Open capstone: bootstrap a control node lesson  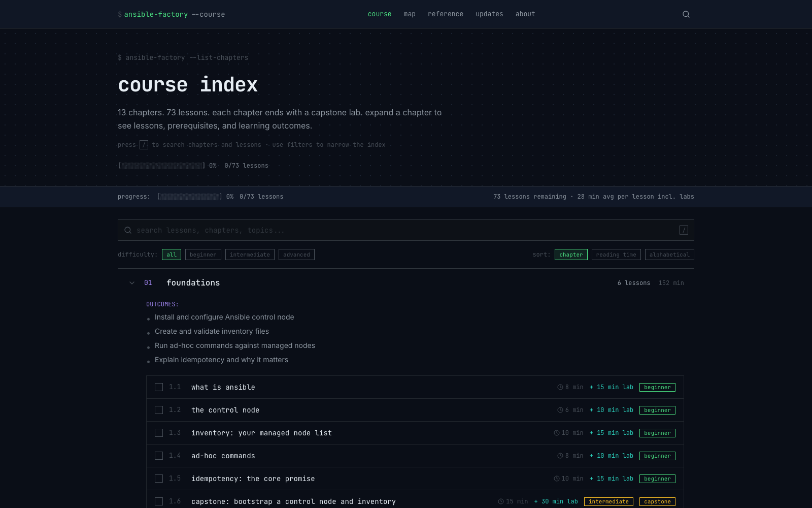pos(293,501)
